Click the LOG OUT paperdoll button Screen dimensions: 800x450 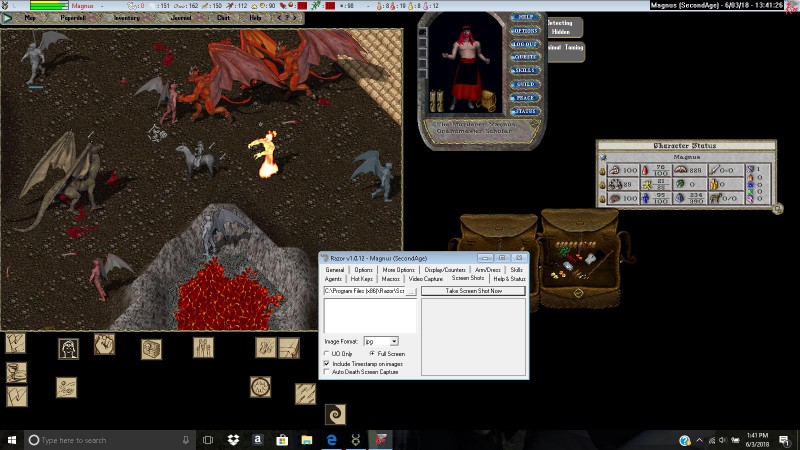[525, 44]
